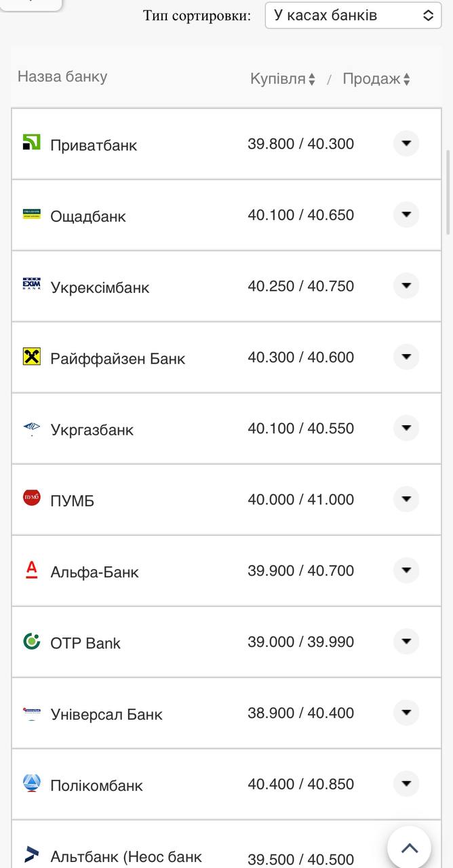Click the Полікомбанк blue logo icon
Viewport: 453px width, 868px height.
(x=32, y=783)
